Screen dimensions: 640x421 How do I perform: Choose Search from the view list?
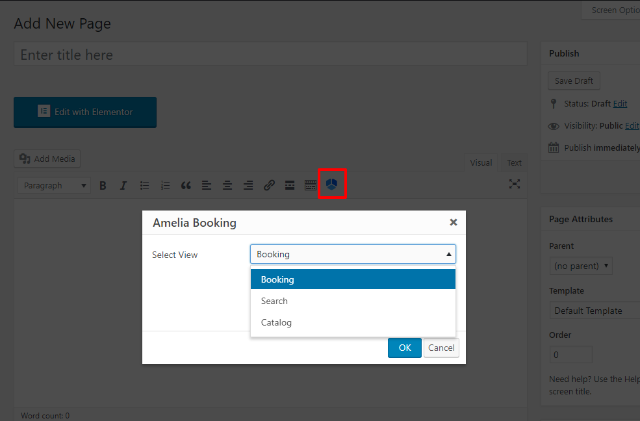point(353,301)
